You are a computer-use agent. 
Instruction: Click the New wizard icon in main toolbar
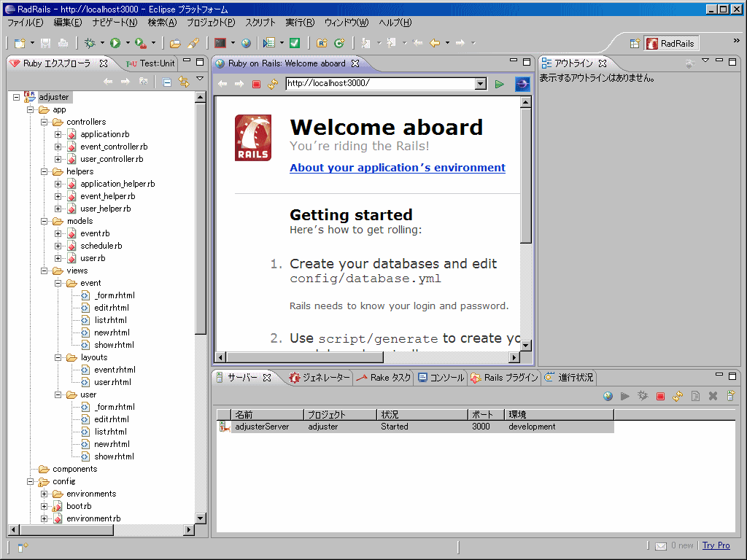(x=20, y=43)
